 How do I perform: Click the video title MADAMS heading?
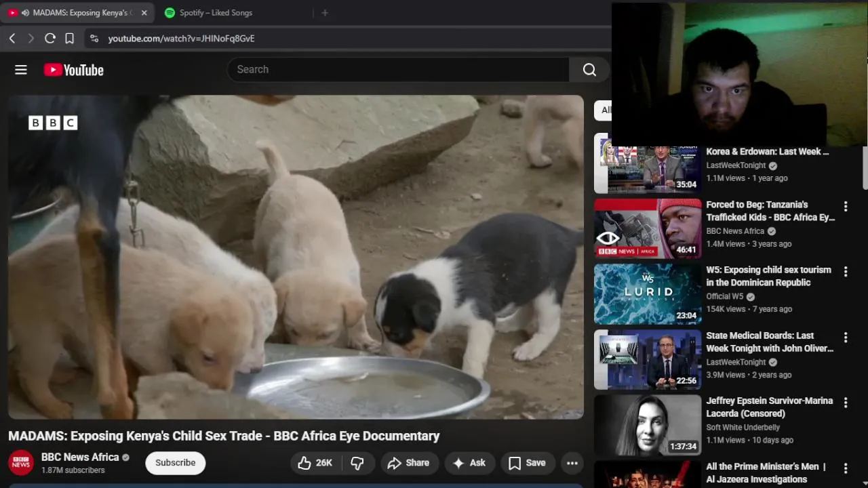pyautogui.click(x=224, y=436)
